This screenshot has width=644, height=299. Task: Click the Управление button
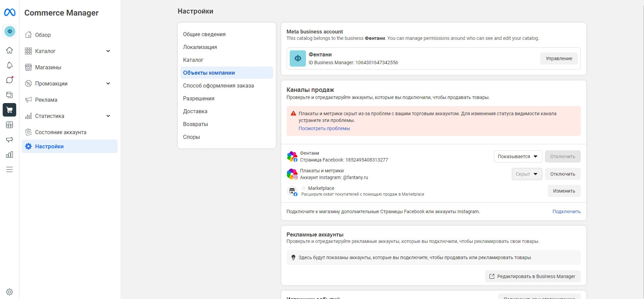[x=559, y=58]
